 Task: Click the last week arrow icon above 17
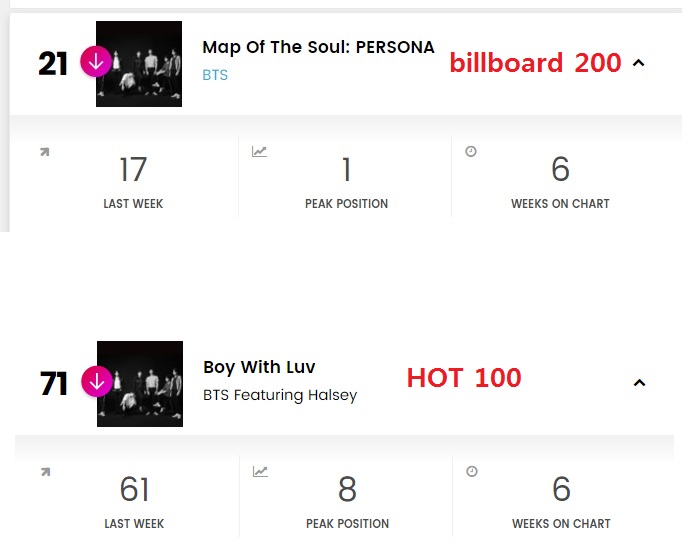(45, 152)
